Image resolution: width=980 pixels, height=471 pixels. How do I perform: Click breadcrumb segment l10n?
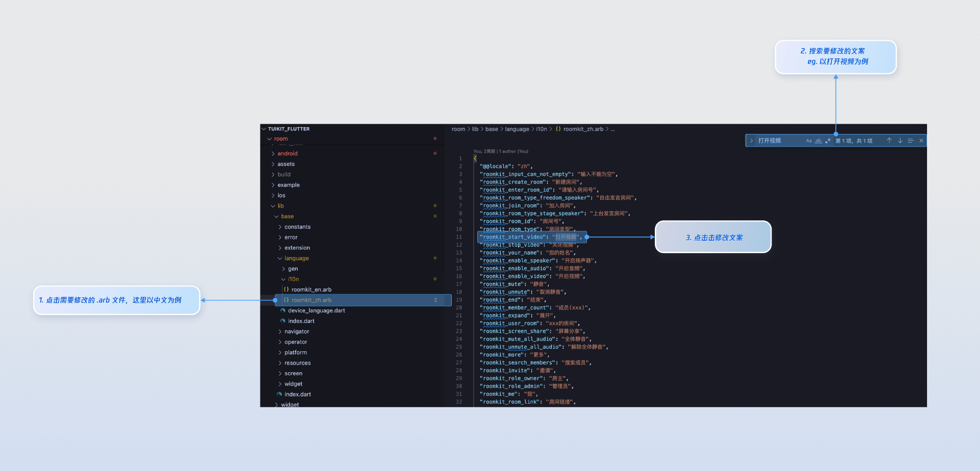(542, 130)
